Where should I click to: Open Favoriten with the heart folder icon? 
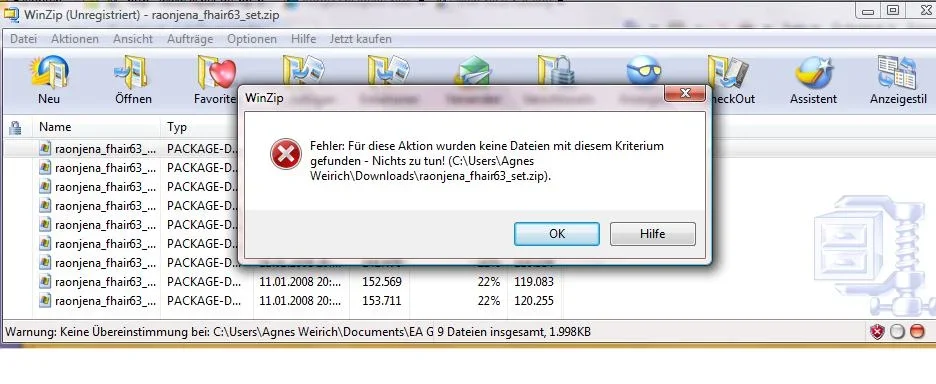217,73
